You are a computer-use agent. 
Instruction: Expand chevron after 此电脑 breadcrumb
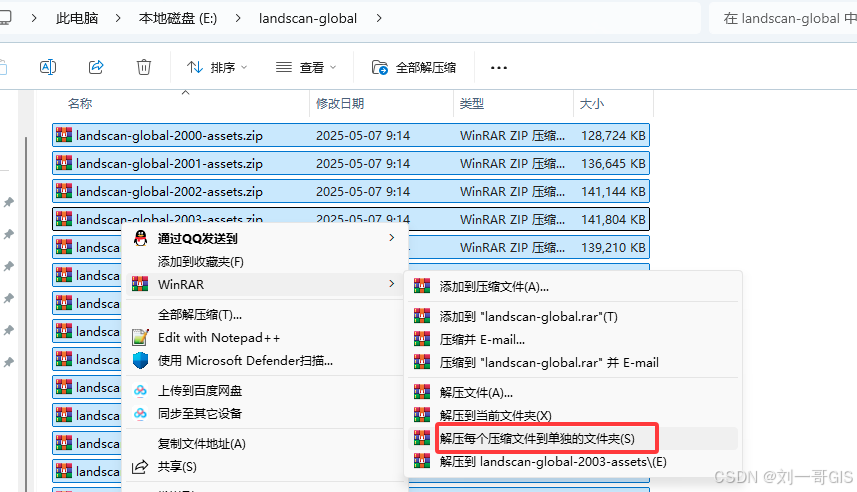tap(119, 18)
